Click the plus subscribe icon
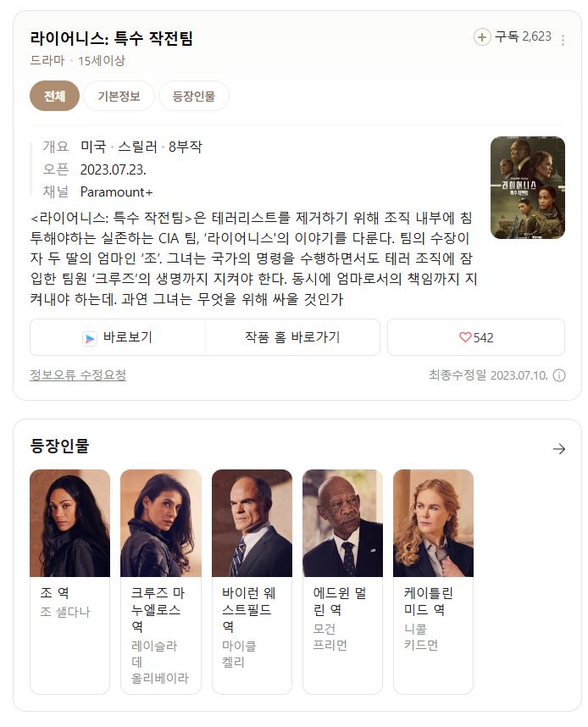The image size is (588, 727). click(482, 36)
